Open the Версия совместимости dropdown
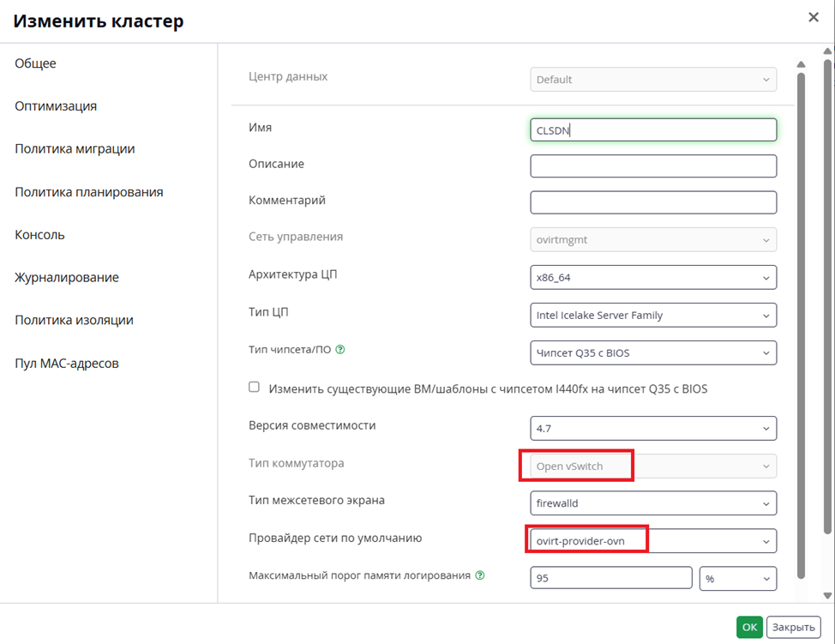Screen dimensions: 835x644 click(653, 428)
